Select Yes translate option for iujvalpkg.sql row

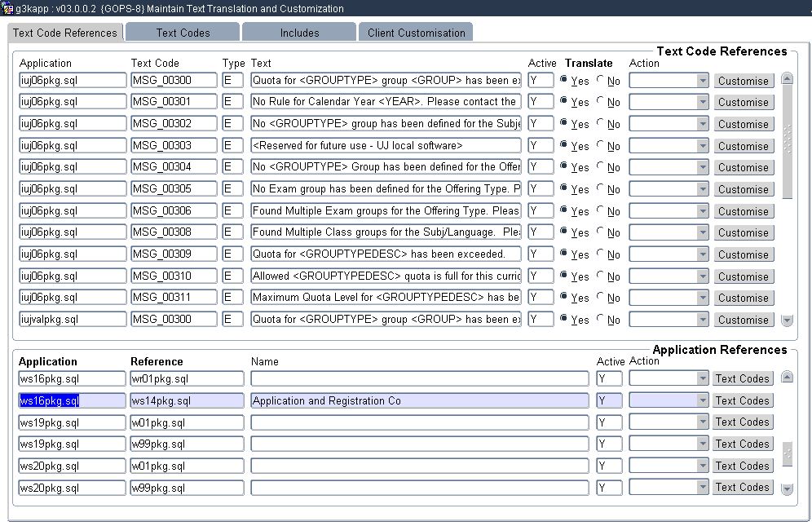pyautogui.click(x=563, y=319)
